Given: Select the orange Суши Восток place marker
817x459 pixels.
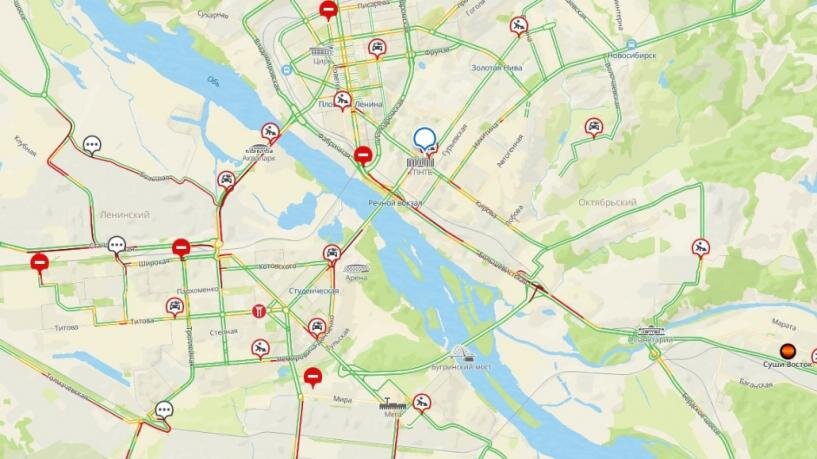Looking at the screenshot, I should click(x=787, y=351).
